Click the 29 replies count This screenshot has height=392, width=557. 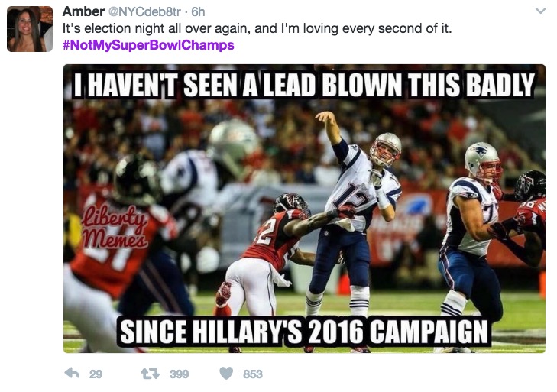(x=96, y=374)
